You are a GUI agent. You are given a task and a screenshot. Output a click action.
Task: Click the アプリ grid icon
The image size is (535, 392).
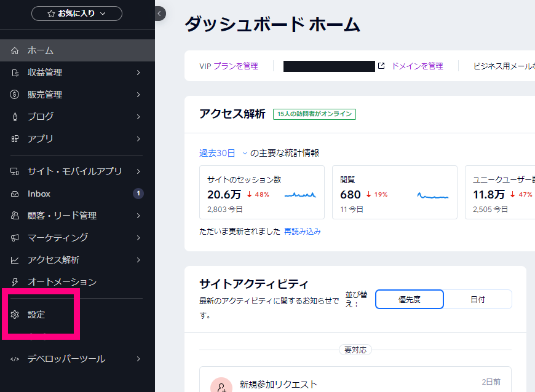[15, 139]
